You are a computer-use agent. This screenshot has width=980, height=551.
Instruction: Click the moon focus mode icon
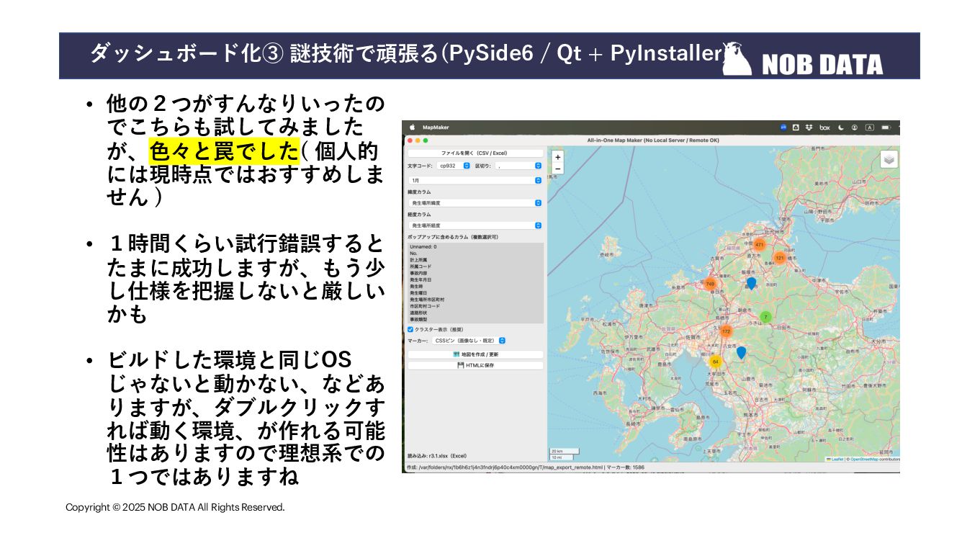point(840,127)
